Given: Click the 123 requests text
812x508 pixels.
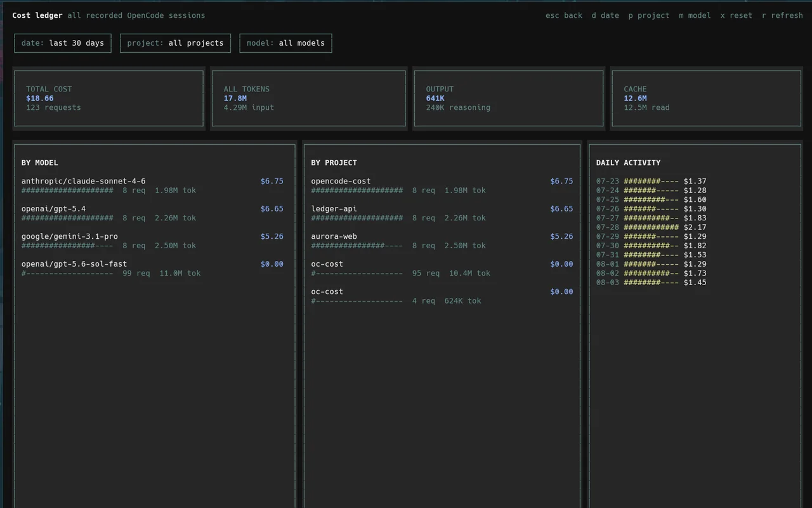Looking at the screenshot, I should pos(53,107).
